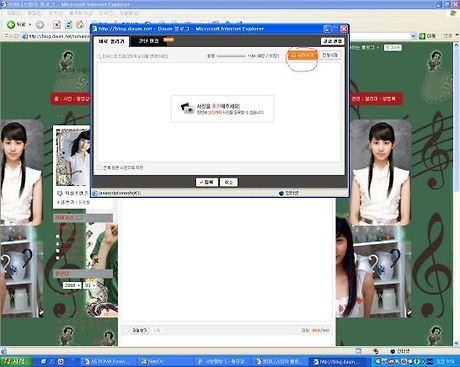Click the 전체삭제 button next to the orange button

pyautogui.click(x=330, y=55)
